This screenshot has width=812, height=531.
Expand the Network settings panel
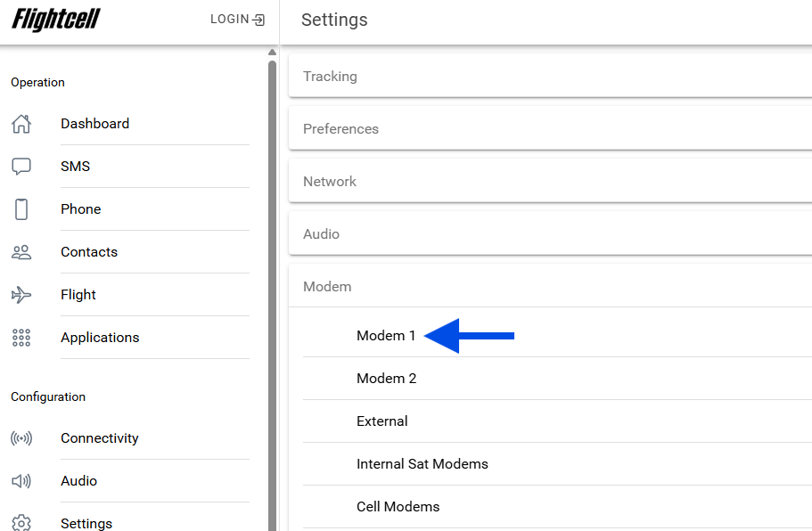coord(549,182)
